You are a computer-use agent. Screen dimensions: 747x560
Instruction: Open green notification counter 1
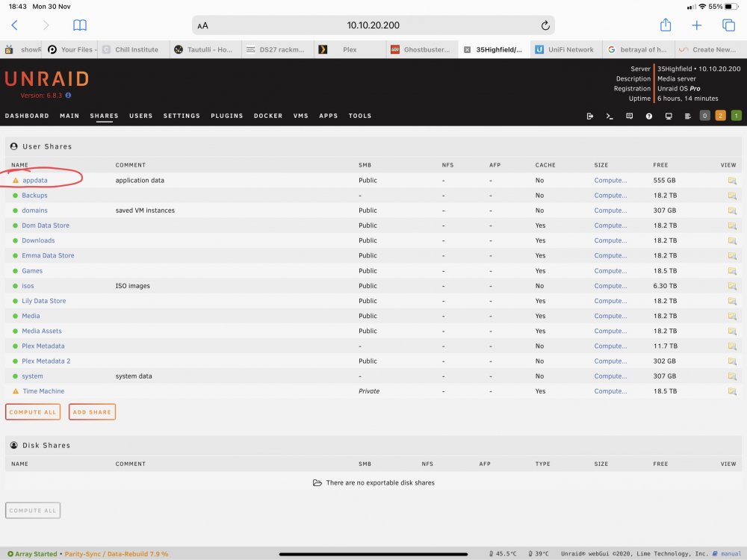coord(736,116)
